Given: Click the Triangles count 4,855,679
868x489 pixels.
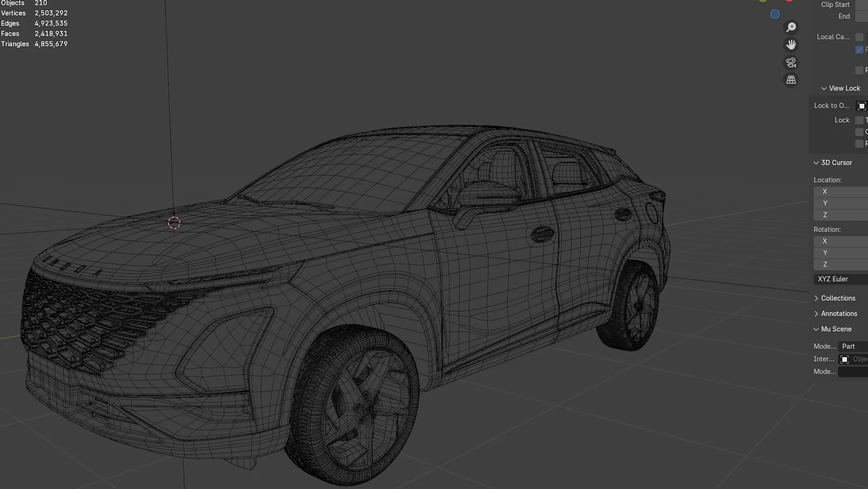Looking at the screenshot, I should click(51, 44).
